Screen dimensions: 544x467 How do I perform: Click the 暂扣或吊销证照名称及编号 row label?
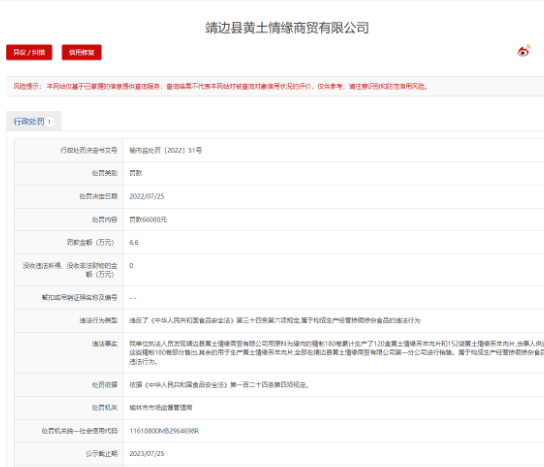(x=79, y=298)
